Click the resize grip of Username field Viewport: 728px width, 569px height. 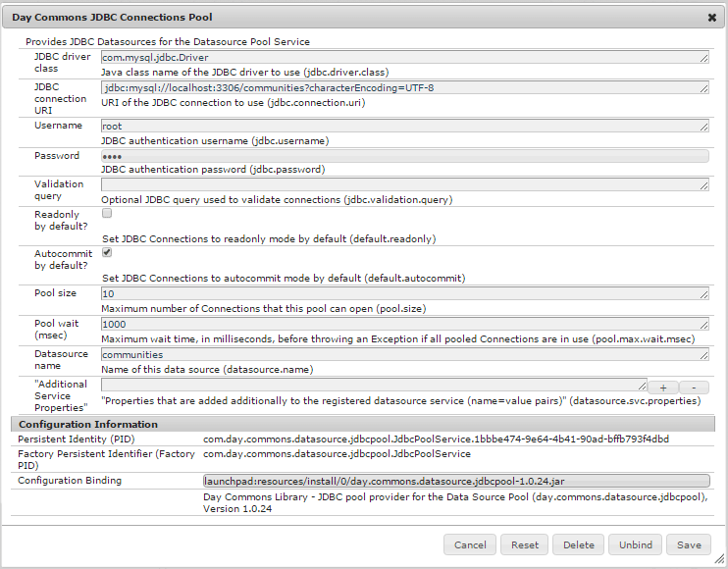(703, 128)
